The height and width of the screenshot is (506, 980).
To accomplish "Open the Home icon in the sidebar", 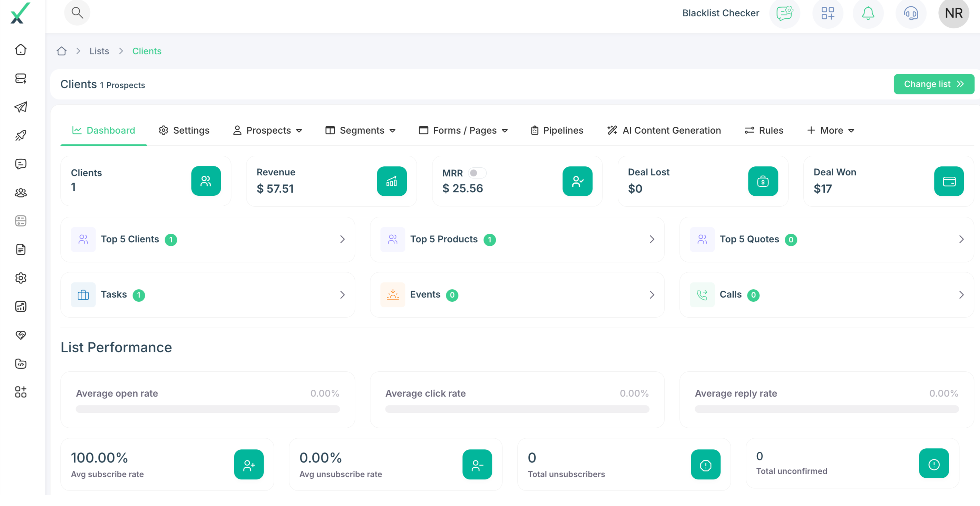I will point(21,49).
